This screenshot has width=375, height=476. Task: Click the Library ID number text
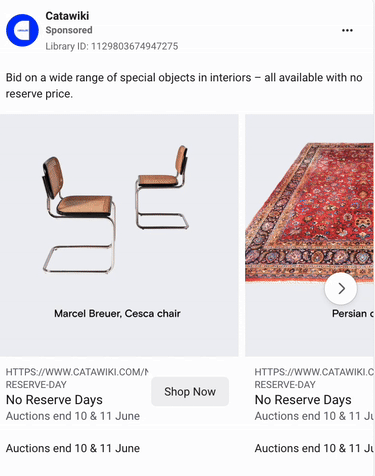coord(112,46)
